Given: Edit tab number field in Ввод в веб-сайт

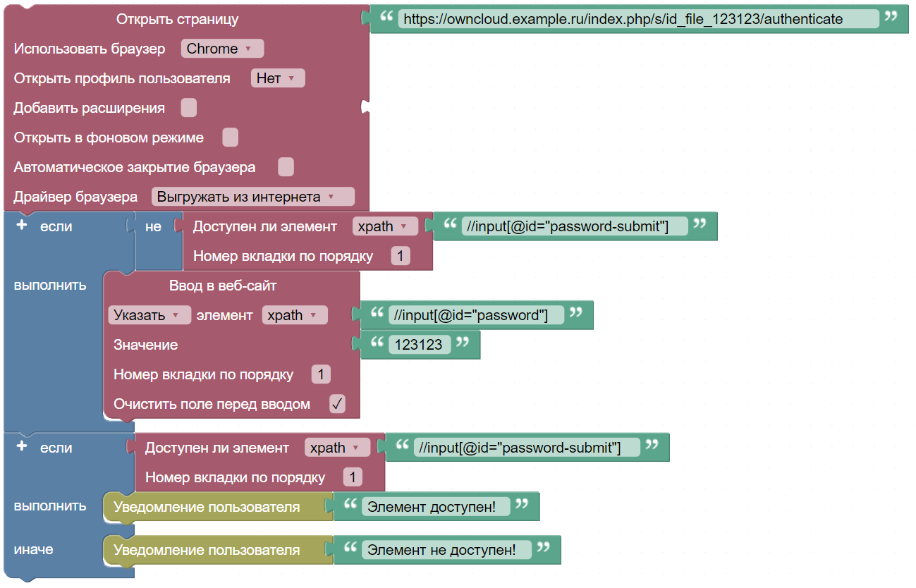Looking at the screenshot, I should click(x=320, y=374).
